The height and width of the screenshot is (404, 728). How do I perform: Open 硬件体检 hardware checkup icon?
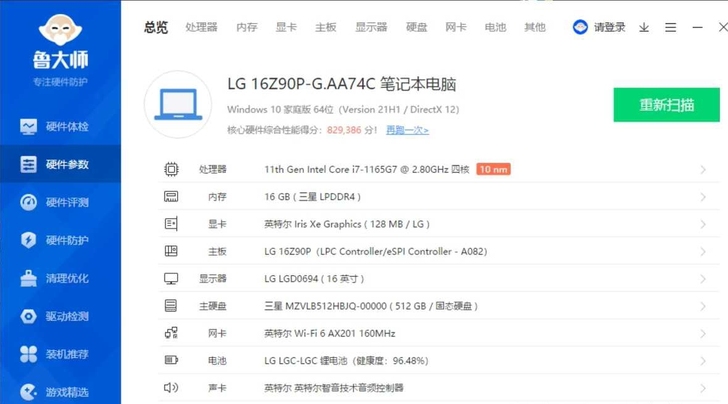coord(28,126)
